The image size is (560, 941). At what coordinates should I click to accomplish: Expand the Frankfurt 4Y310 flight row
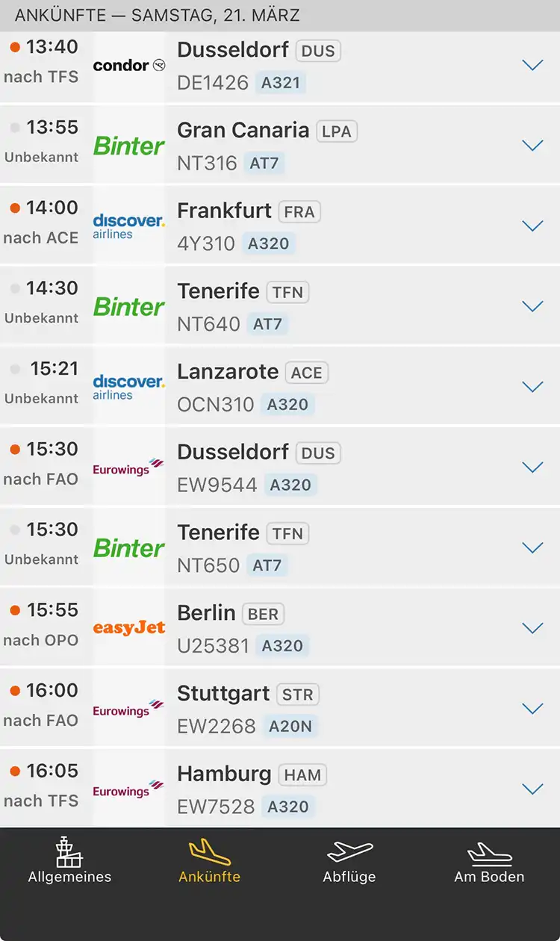532,226
